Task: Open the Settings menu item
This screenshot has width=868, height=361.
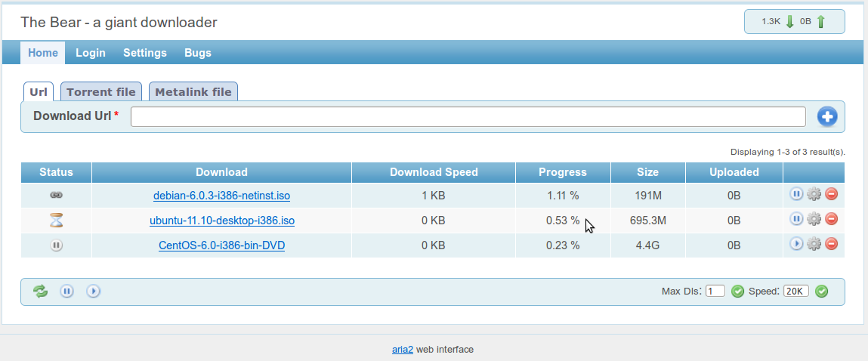Action: pyautogui.click(x=145, y=53)
